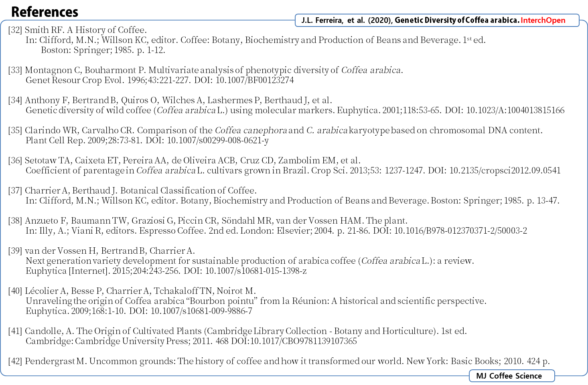Image resolution: width=588 pixels, height=385 pixels.
Task: Click 'Unraveling the origin of Coffea arabica' line
Action: 256,301
